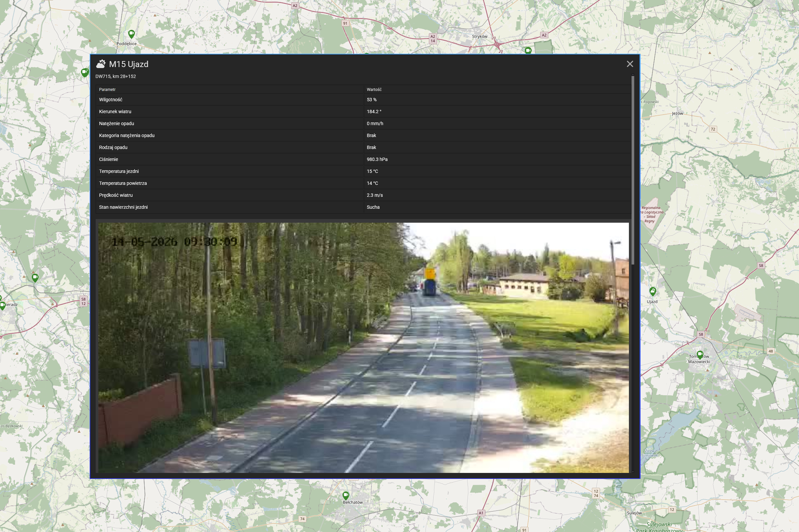
Task: Click the Bełchatów map pin
Action: 346,495
